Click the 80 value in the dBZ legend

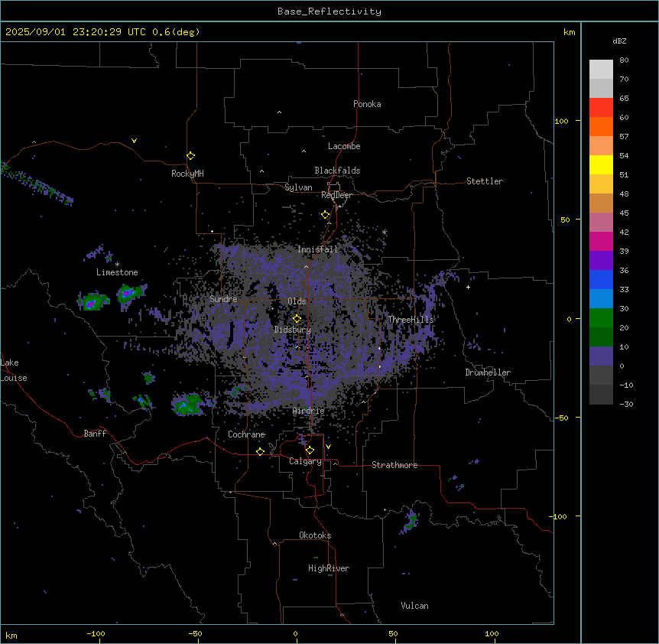tap(624, 60)
